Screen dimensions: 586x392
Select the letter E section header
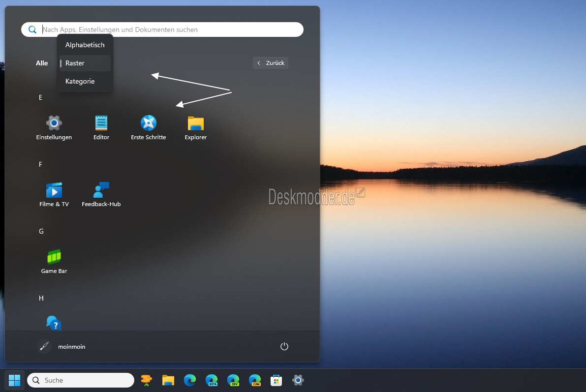click(40, 97)
